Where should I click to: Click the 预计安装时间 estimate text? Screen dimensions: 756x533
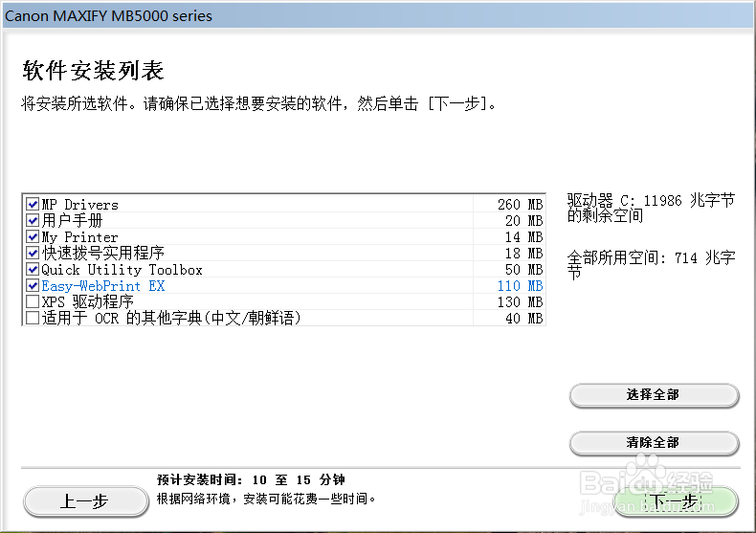251,480
